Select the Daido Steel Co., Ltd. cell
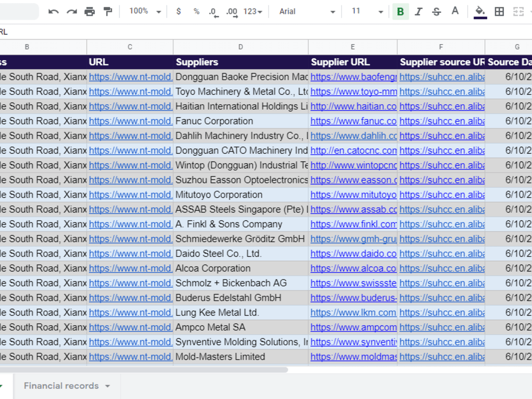Image resolution: width=532 pixels, height=399 pixels. coord(240,254)
